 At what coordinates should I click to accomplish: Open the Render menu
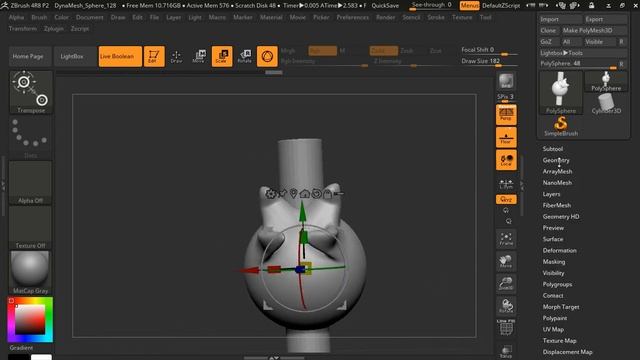385,18
